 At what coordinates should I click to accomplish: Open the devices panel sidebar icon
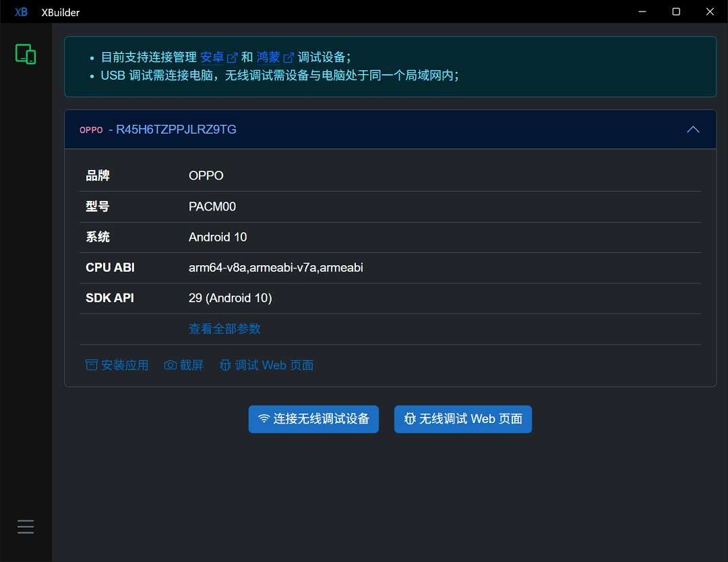pos(26,55)
